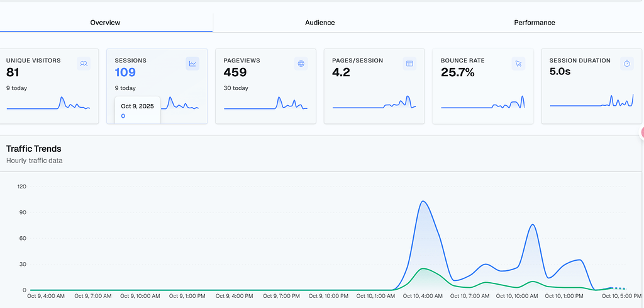
Task: Select the Session Duration value 5.0s
Action: point(560,72)
